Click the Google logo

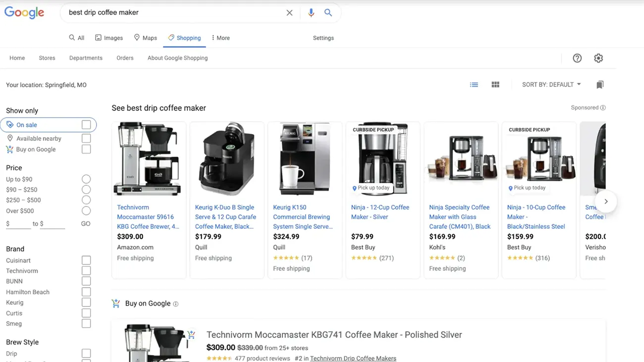pyautogui.click(x=24, y=12)
